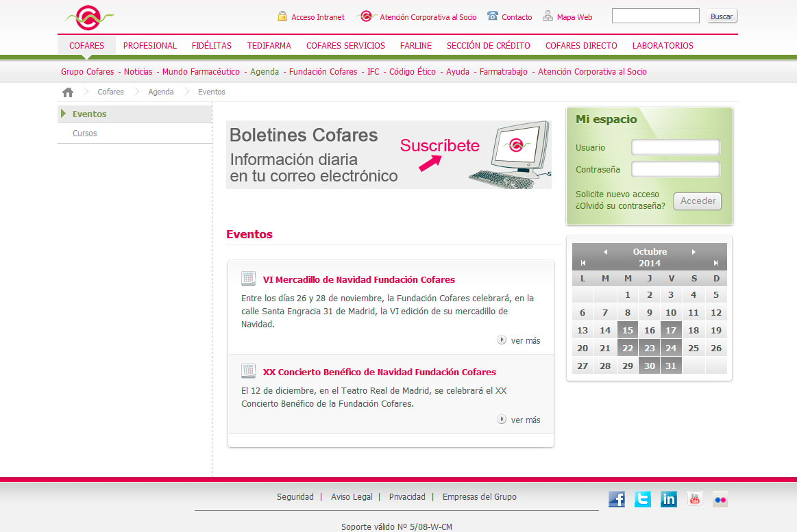Go to previous month on the calendar
Viewport: 797px width, 532px height.
606,251
